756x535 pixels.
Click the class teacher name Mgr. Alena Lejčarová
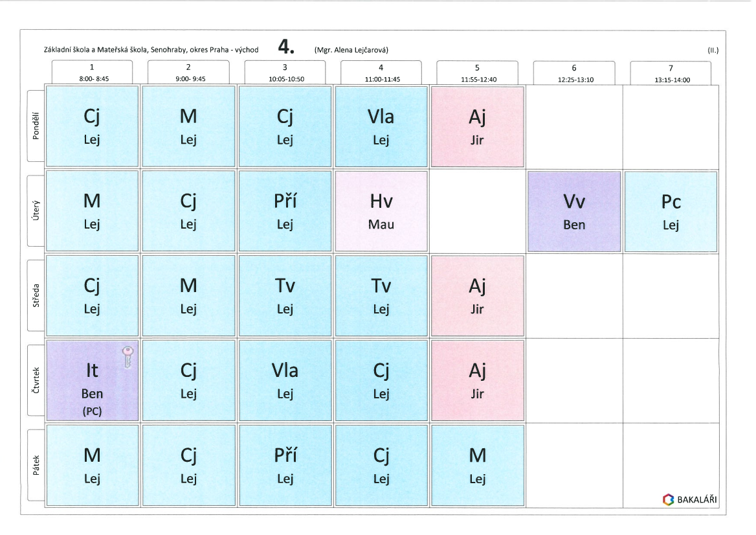point(351,50)
